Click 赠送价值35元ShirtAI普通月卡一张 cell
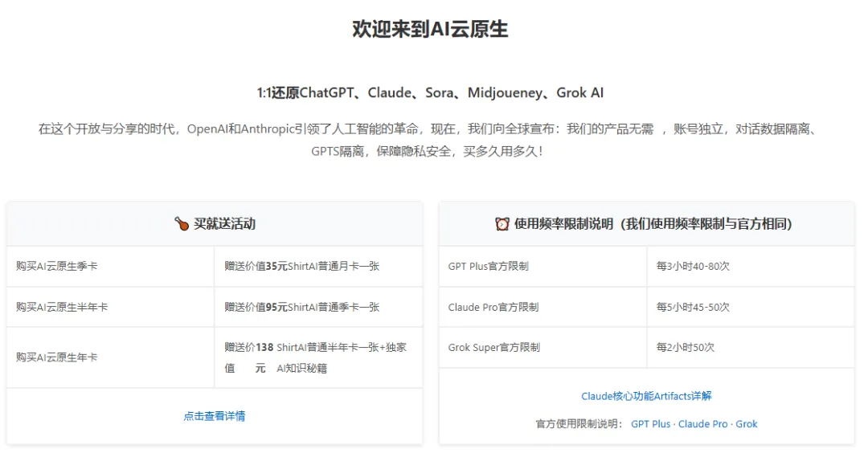Viewport: 868px width, 453px height. (318, 266)
